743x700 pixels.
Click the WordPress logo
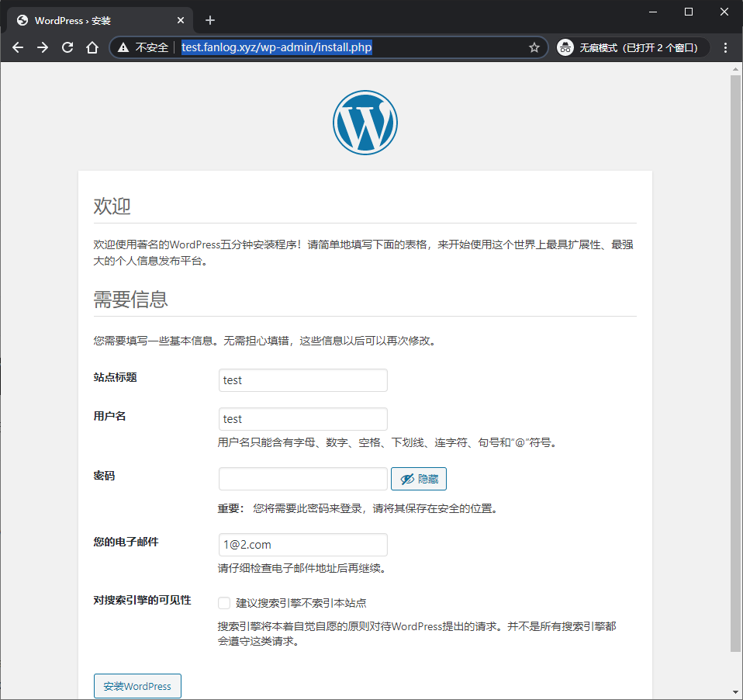(365, 123)
